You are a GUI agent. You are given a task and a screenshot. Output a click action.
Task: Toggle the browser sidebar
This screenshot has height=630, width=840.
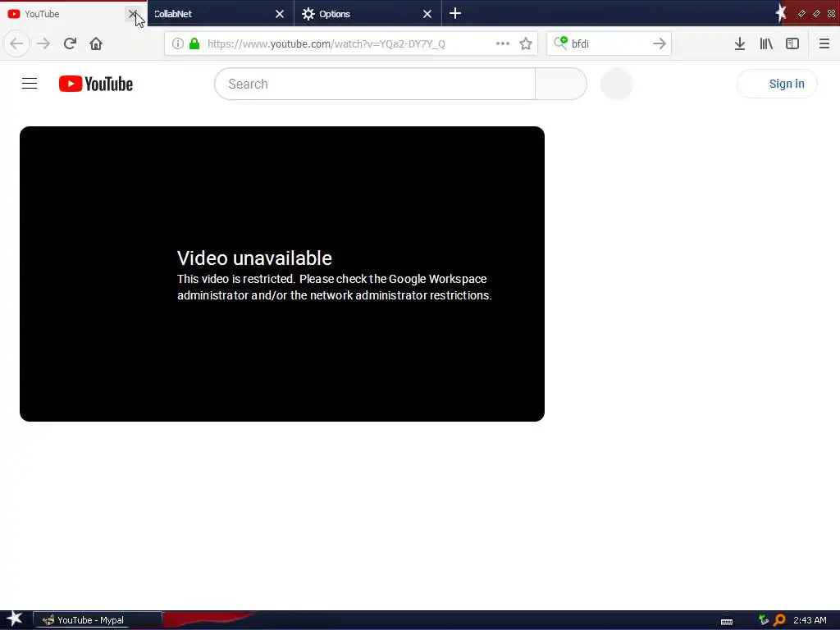792,43
